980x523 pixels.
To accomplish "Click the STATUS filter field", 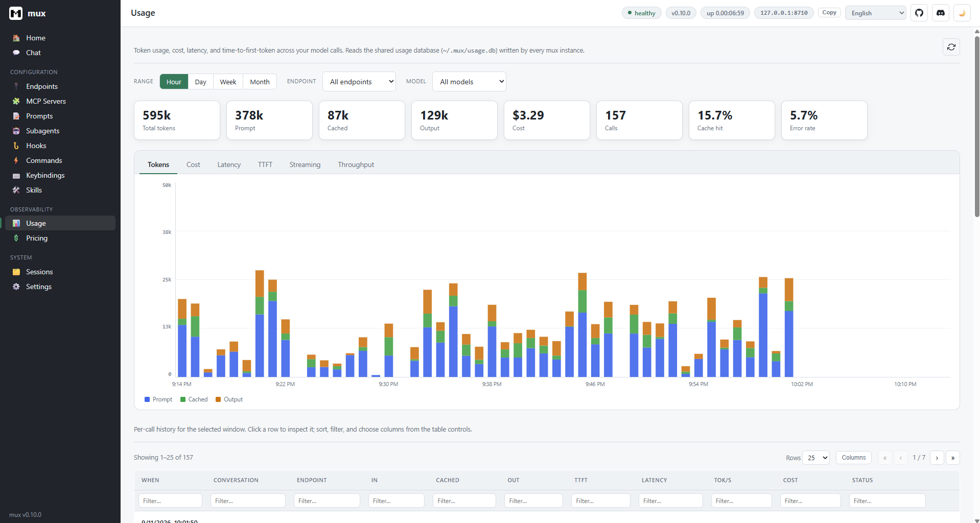I will [888, 501].
